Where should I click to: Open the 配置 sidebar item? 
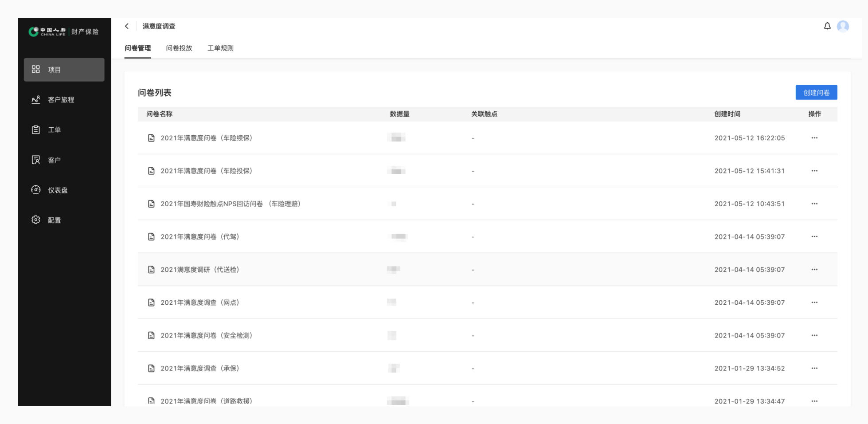[x=64, y=220]
